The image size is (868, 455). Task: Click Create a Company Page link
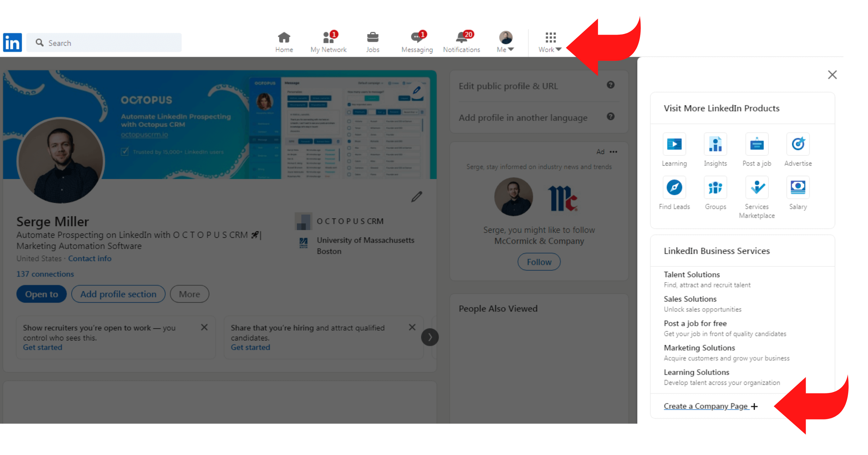pyautogui.click(x=707, y=405)
